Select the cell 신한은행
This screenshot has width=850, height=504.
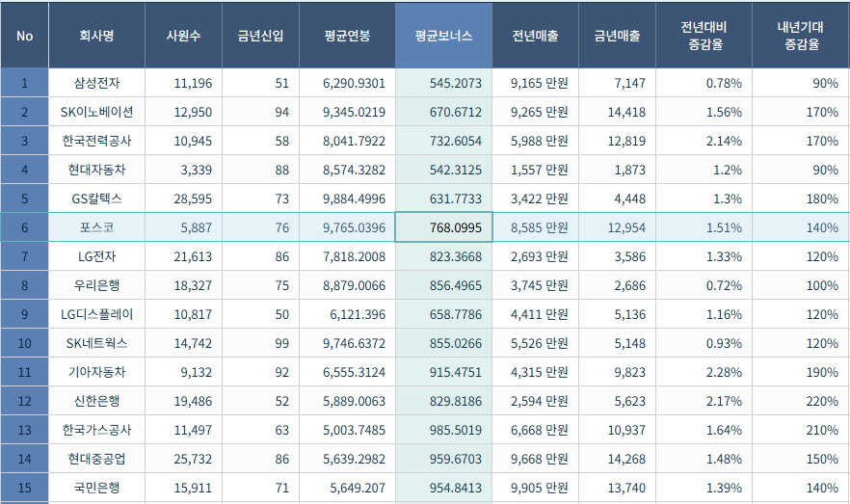(x=96, y=401)
